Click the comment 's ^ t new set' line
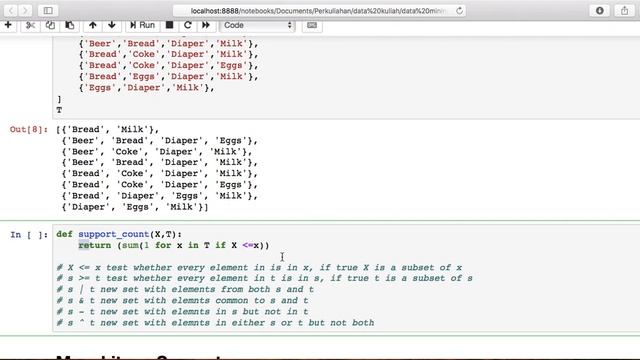 (215, 323)
